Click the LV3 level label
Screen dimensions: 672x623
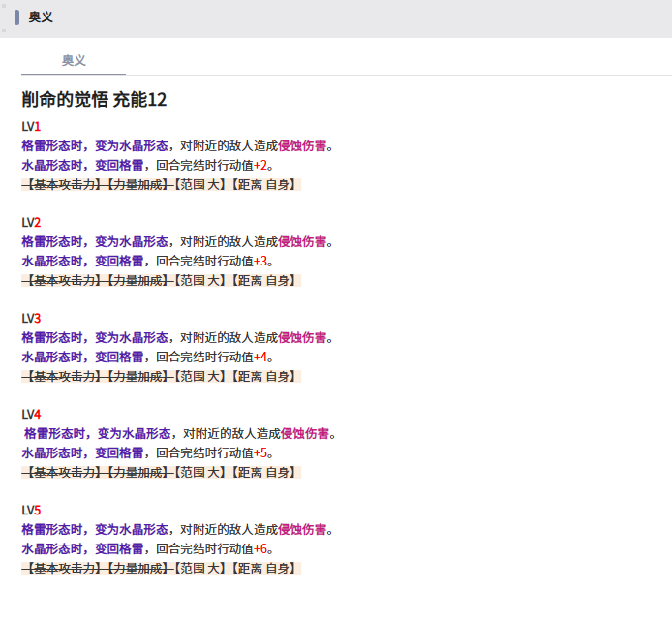tap(31, 319)
